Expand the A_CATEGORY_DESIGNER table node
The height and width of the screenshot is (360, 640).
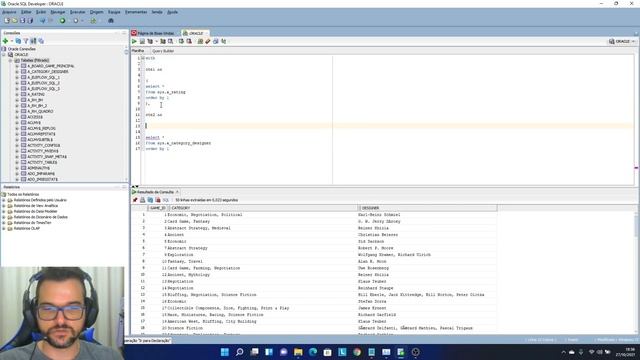point(17,71)
